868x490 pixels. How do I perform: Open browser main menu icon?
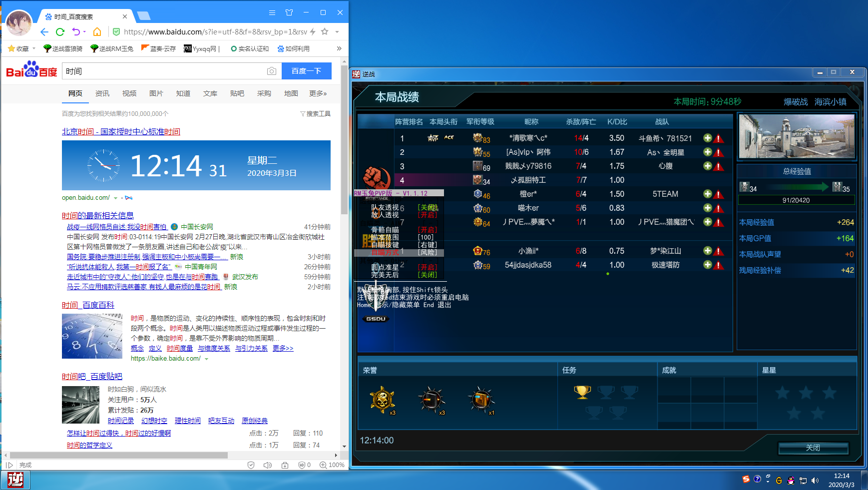click(272, 12)
